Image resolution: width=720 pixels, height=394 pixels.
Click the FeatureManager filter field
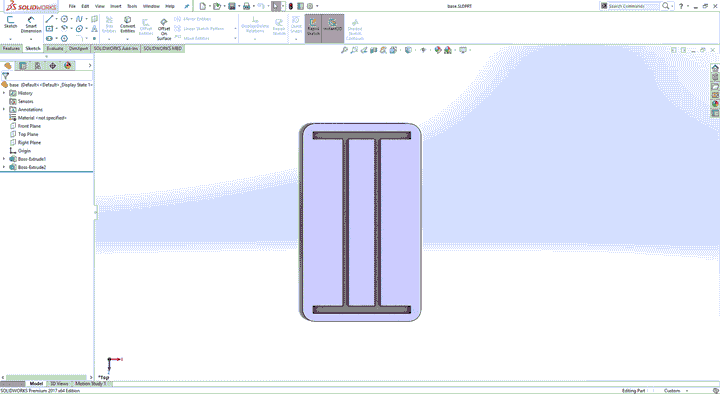[47, 76]
